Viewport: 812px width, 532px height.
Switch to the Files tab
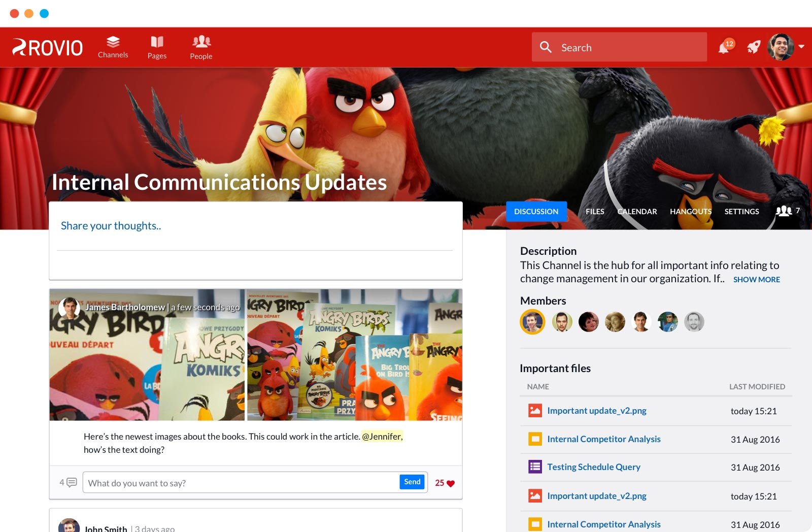pyautogui.click(x=595, y=211)
